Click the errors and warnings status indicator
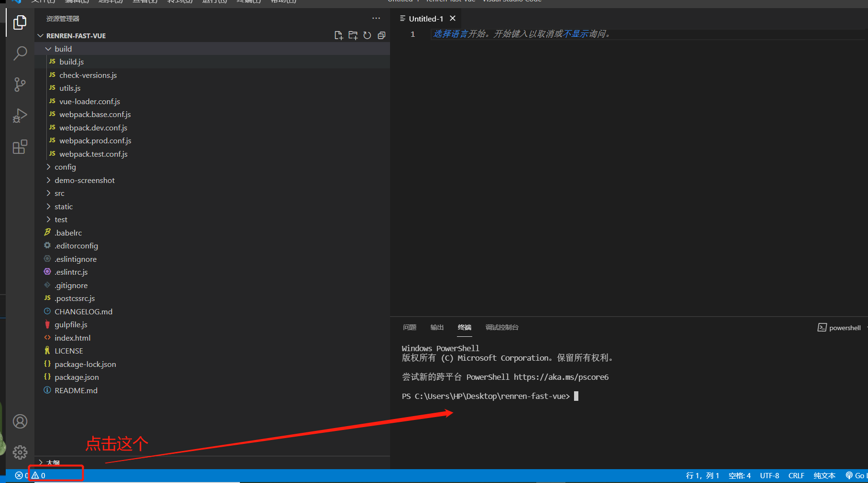The width and height of the screenshot is (868, 483). pyautogui.click(x=31, y=476)
